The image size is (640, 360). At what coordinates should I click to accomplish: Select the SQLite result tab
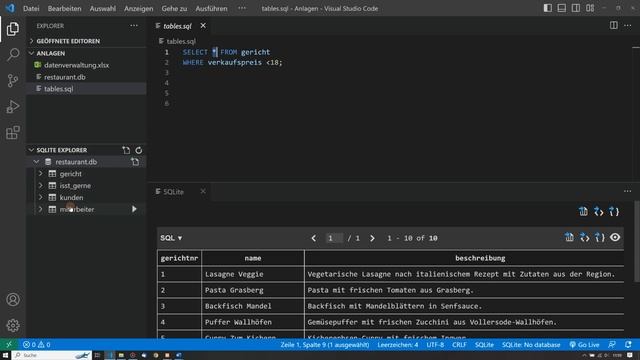coord(173,191)
